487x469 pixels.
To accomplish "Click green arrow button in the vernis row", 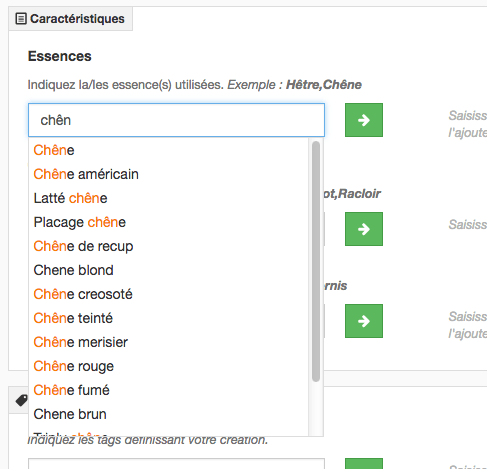I will coord(364,321).
